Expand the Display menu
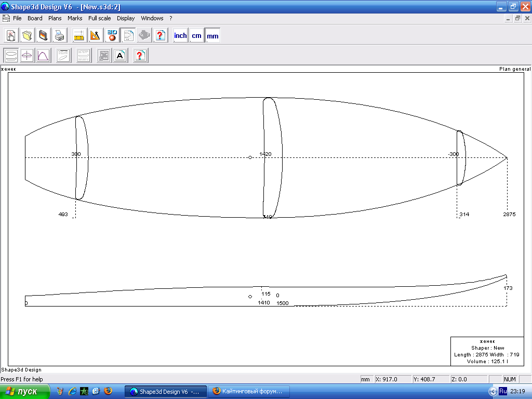 pos(126,18)
